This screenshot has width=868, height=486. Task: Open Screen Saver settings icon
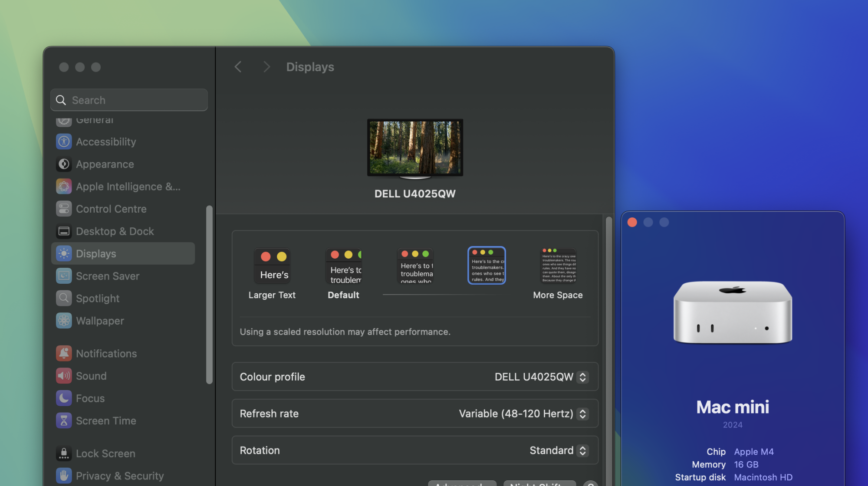coord(64,276)
